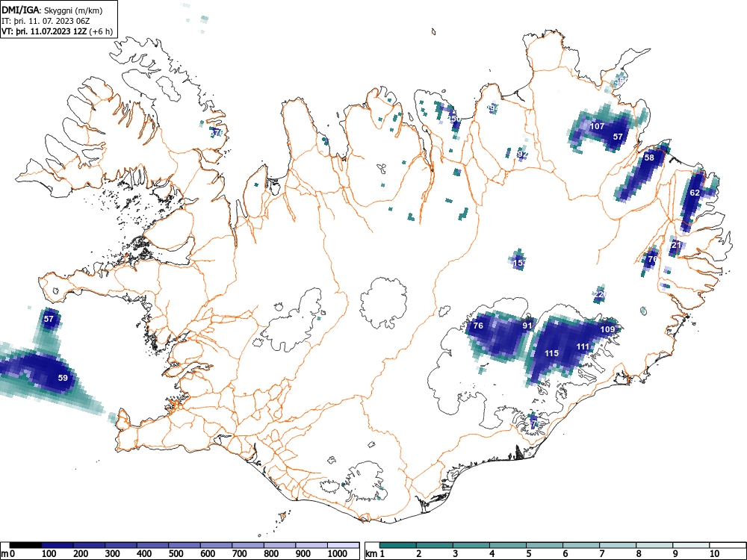Click the '58' visibility value
Viewport: 747px width, 560px height.
649,158
